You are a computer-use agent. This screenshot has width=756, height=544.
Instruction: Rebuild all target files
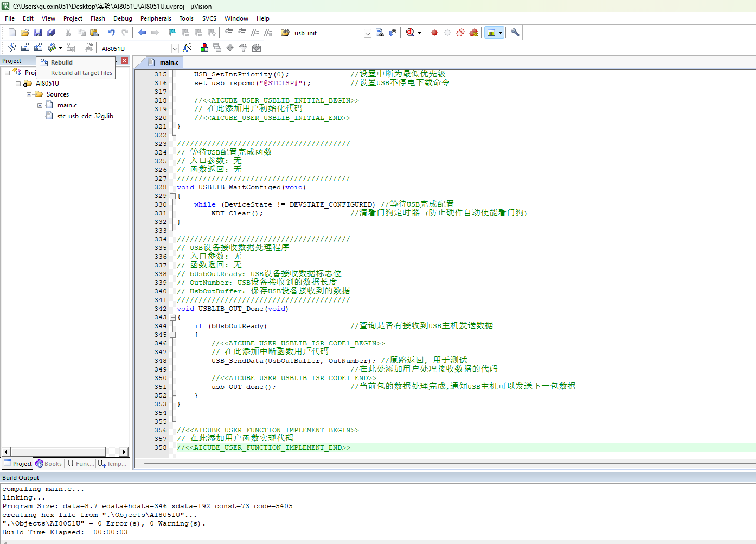pos(38,48)
